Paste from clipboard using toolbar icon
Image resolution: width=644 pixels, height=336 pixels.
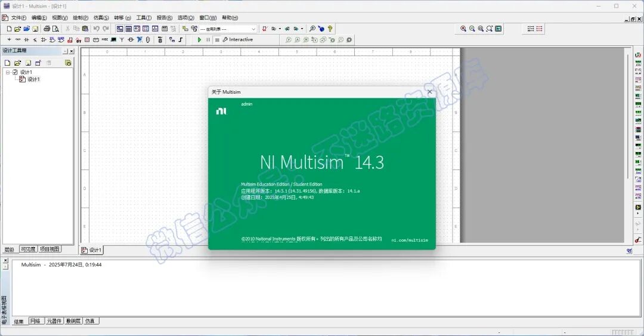coord(85,29)
